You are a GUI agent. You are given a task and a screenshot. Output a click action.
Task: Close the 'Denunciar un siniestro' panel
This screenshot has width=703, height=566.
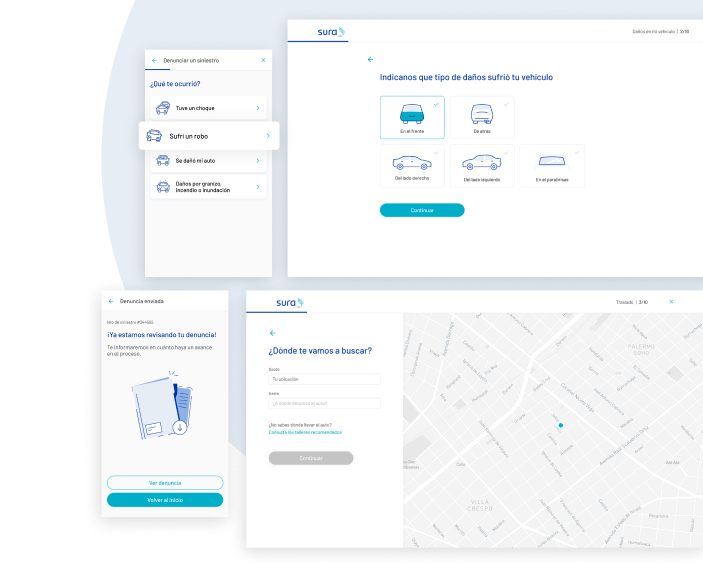click(x=263, y=61)
